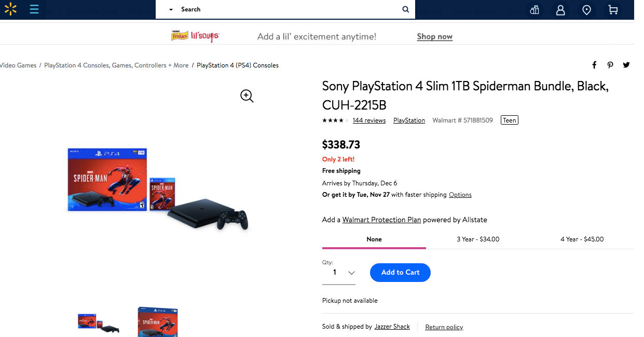Screen dimensions: 644x337
Task: Choose the 4 Year - $45.00 plan
Action: point(582,239)
